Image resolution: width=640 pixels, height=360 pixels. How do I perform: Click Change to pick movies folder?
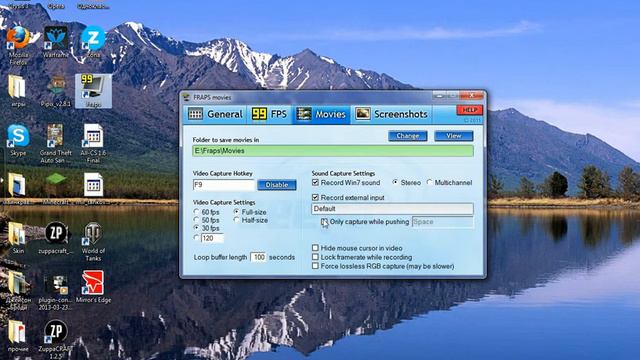408,136
